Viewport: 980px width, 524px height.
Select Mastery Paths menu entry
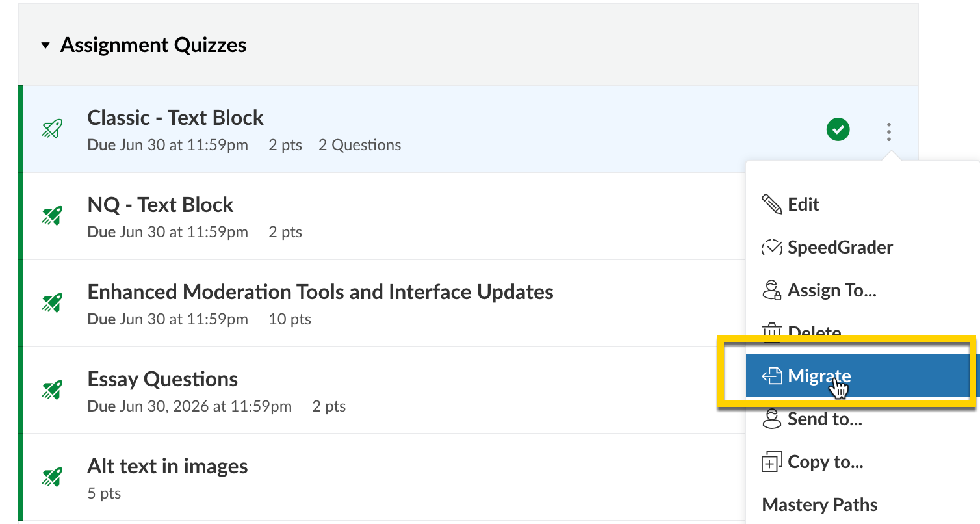819,505
